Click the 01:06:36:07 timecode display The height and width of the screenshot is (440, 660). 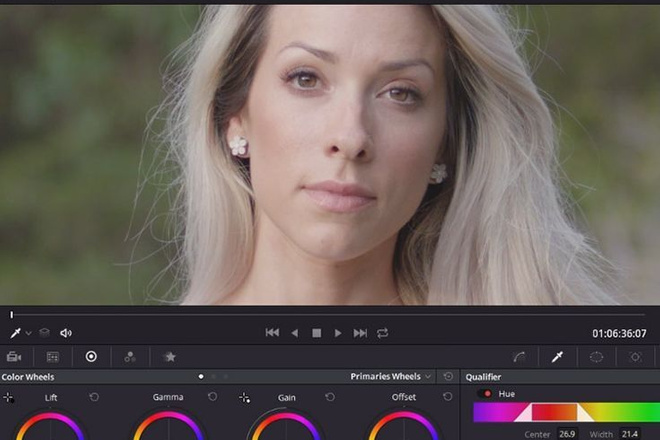[619, 334]
